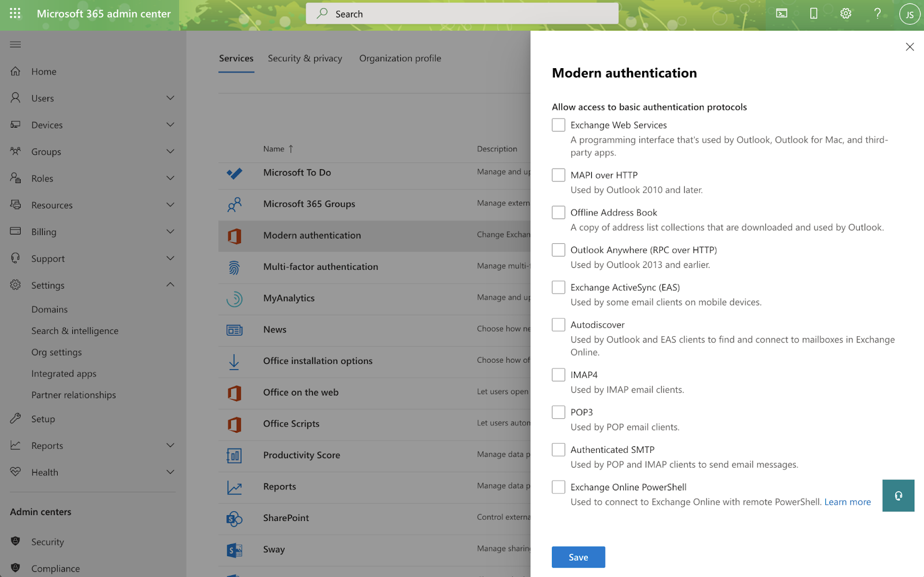
Task: Click the Reports chart icon in sidebar
Action: point(16,445)
